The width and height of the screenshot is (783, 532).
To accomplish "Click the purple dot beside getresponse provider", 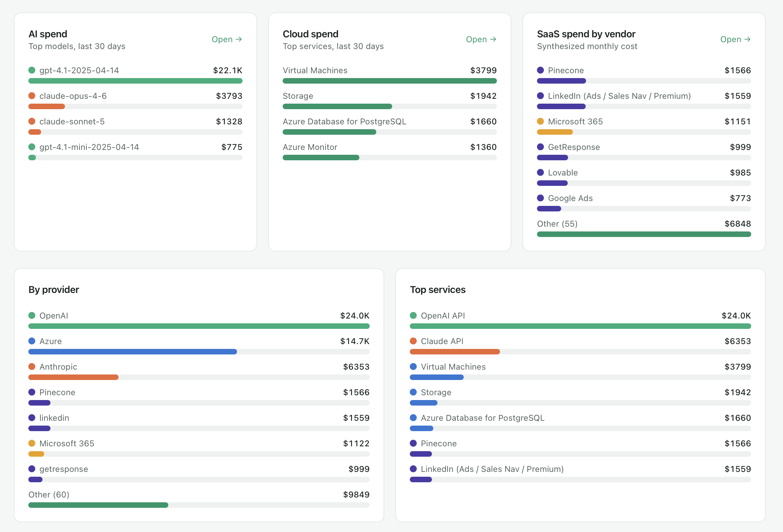I will pos(32,469).
